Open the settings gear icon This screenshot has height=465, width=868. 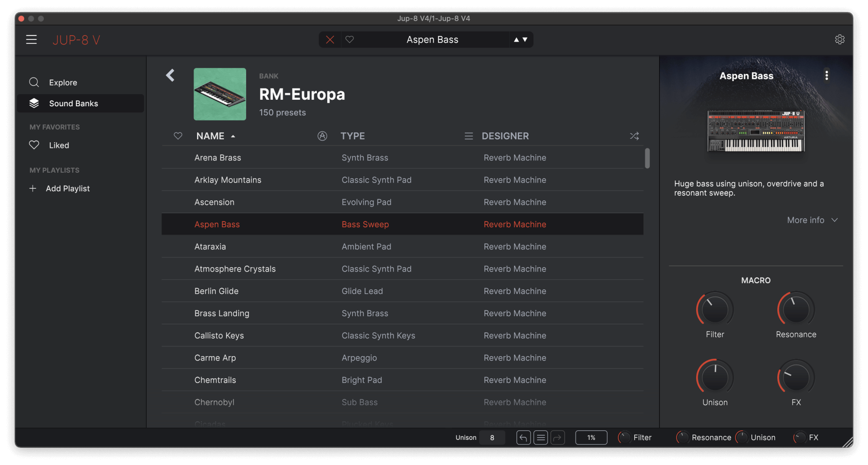[x=839, y=39]
